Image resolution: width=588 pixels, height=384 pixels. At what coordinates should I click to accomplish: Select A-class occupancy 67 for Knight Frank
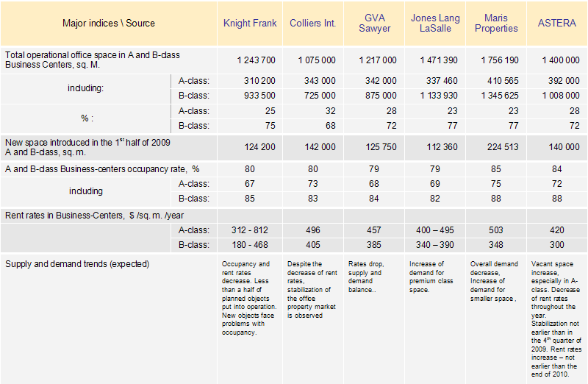click(x=250, y=184)
